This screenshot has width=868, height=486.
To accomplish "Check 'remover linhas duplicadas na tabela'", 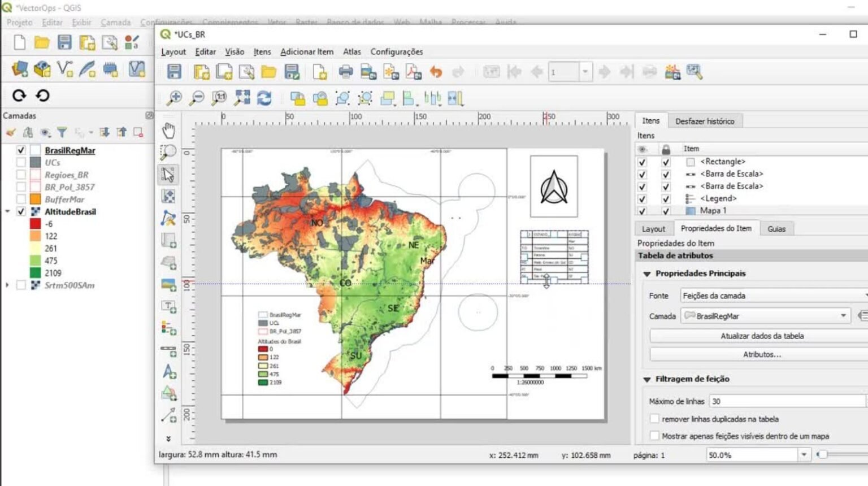I will tap(654, 419).
